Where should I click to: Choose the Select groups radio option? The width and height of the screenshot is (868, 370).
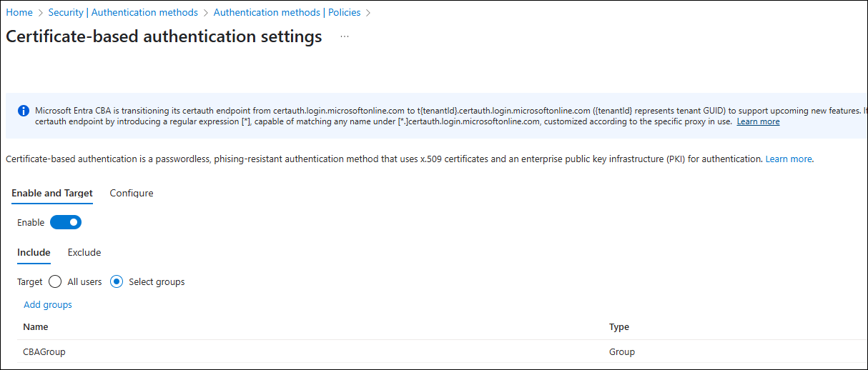[x=117, y=282]
